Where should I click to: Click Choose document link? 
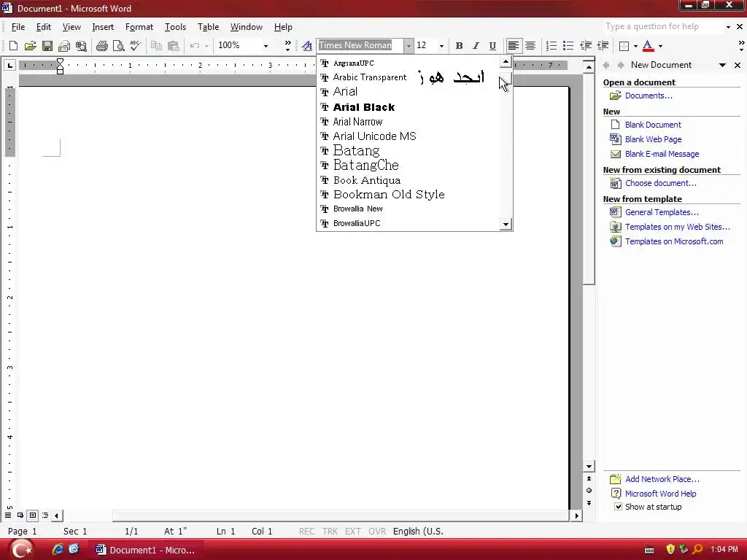coord(660,183)
